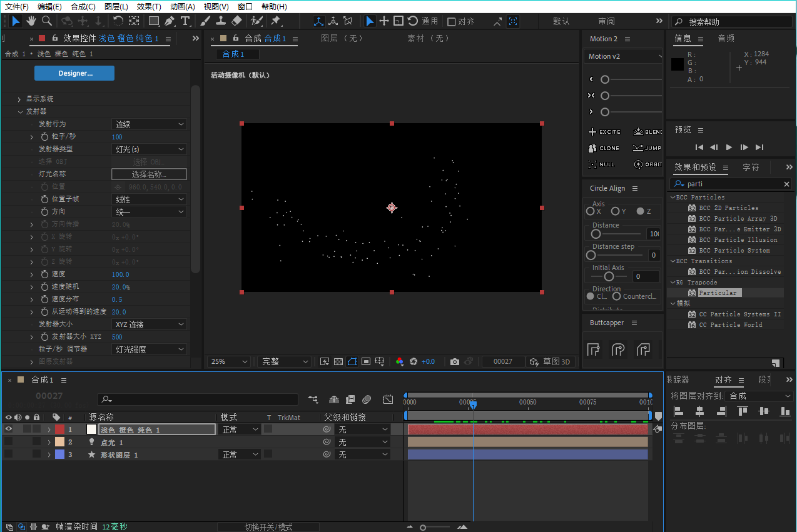The width and height of the screenshot is (797, 532).
Task: Open the 图层(L) menu
Action: point(116,6)
